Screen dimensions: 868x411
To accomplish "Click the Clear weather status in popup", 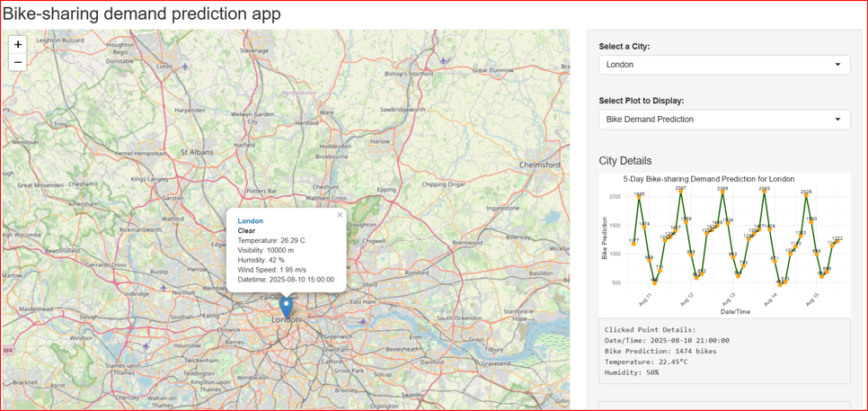I will point(246,230).
